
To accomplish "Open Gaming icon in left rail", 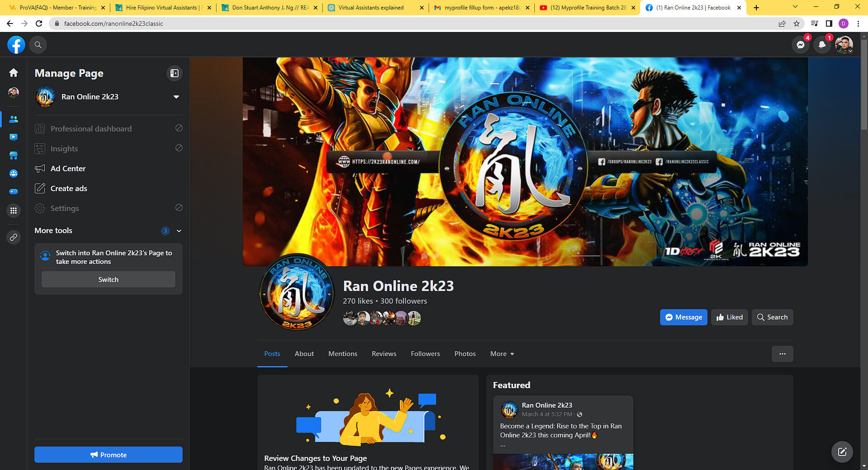I will (14, 192).
